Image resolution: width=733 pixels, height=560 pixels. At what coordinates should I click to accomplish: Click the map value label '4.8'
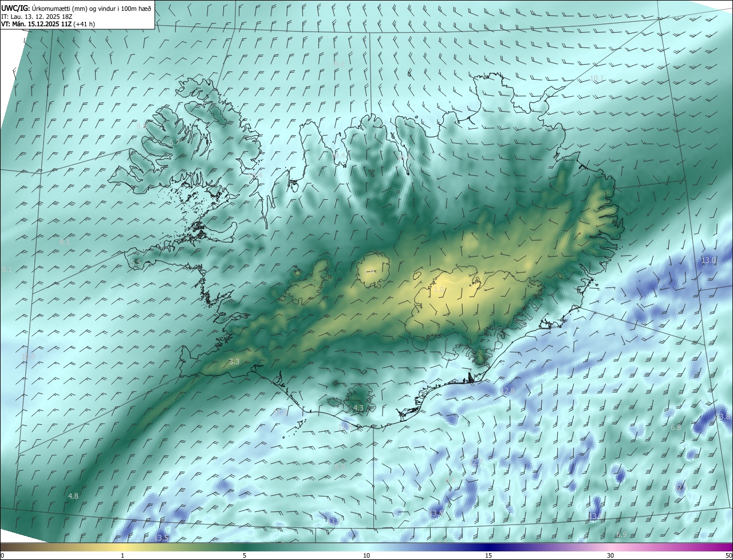tap(73, 496)
